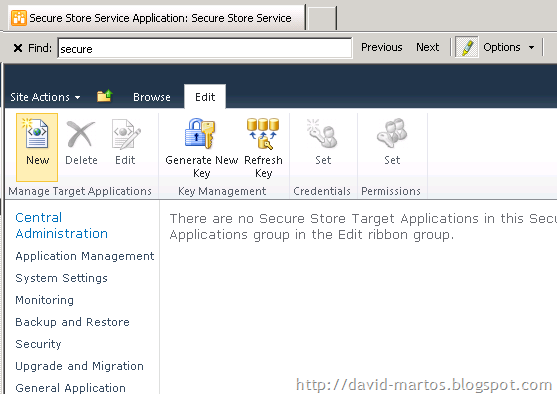Click the Edit target application ribbon icon
557x394 pixels.
point(125,134)
